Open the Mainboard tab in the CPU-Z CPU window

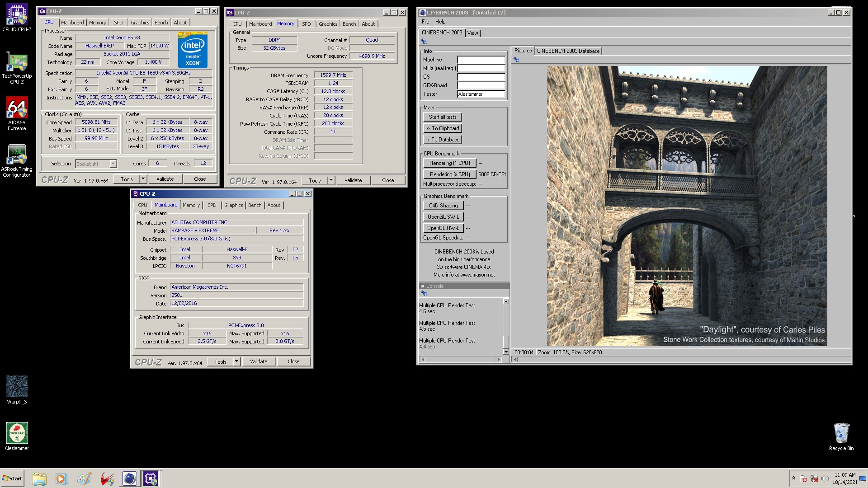(x=72, y=23)
